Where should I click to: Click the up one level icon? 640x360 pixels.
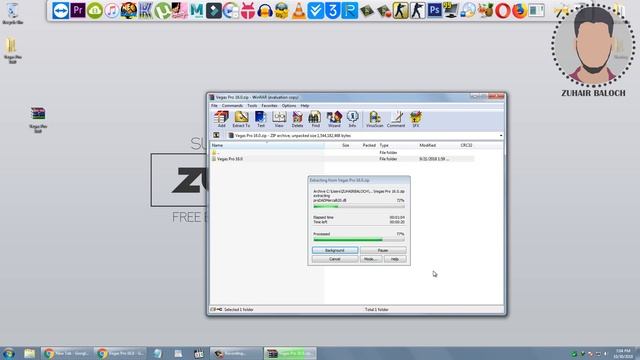coord(216,136)
